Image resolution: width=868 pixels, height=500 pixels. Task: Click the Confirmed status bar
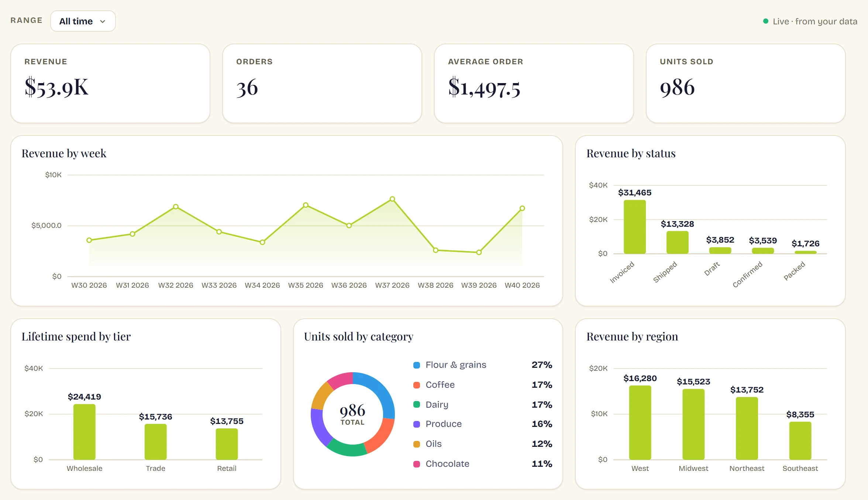763,251
